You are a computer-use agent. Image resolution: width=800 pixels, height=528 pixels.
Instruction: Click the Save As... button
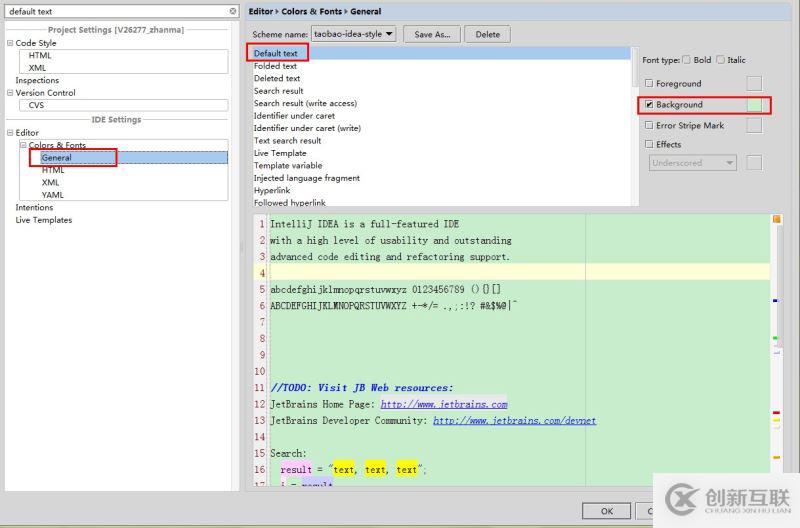(432, 34)
